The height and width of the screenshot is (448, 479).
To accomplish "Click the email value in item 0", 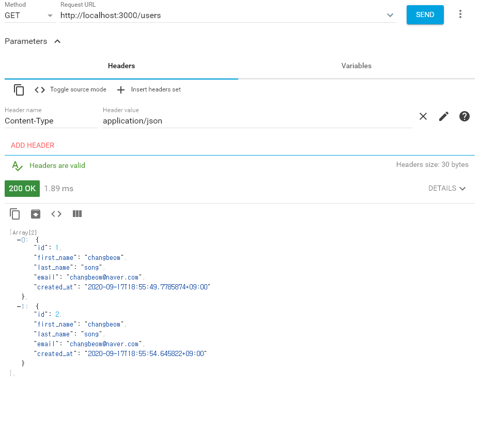I will 104,277.
